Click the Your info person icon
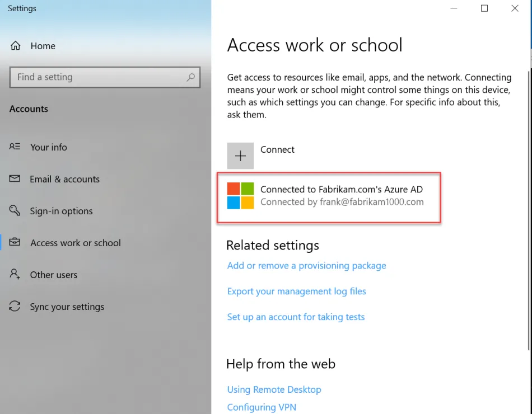The image size is (532, 414). coord(15,147)
